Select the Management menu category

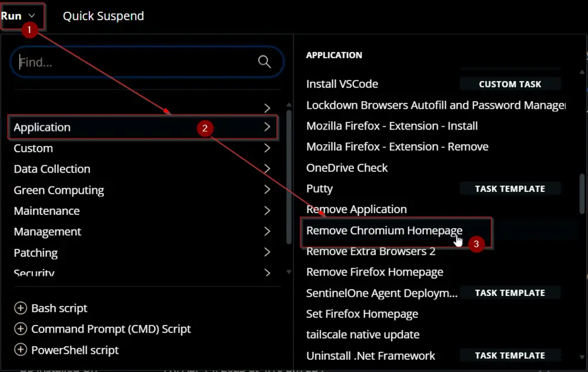tap(142, 231)
